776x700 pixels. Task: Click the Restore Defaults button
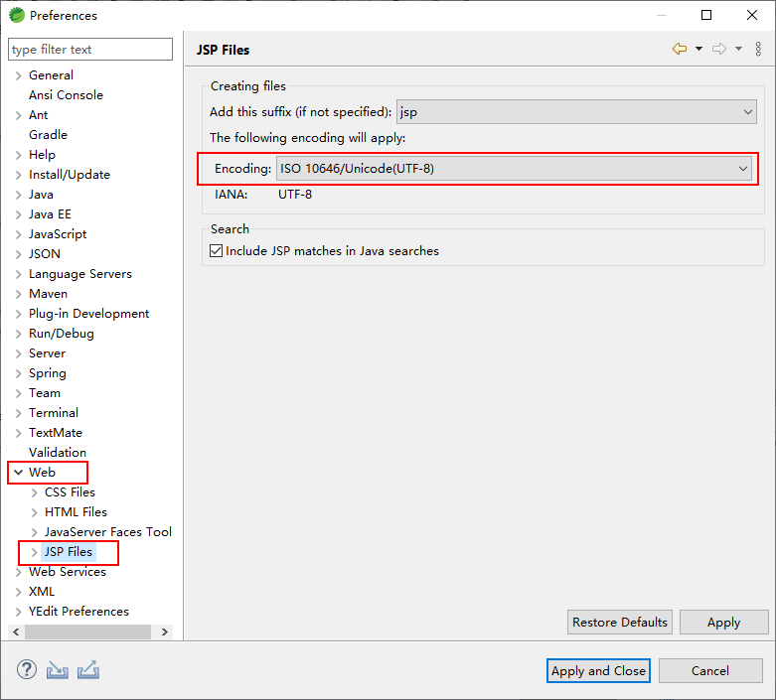[x=620, y=622]
